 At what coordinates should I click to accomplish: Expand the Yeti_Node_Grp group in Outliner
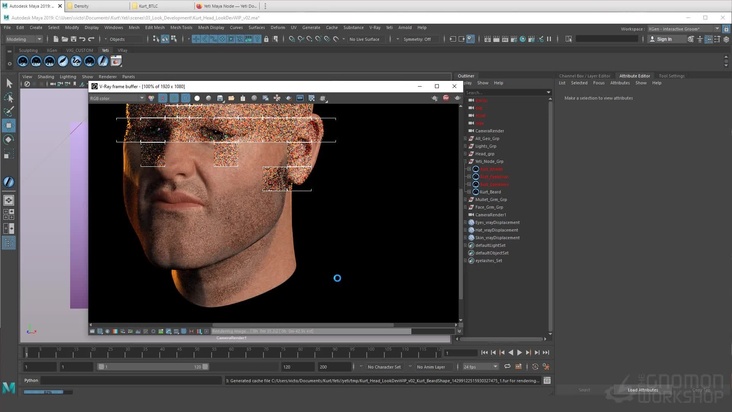click(x=466, y=161)
